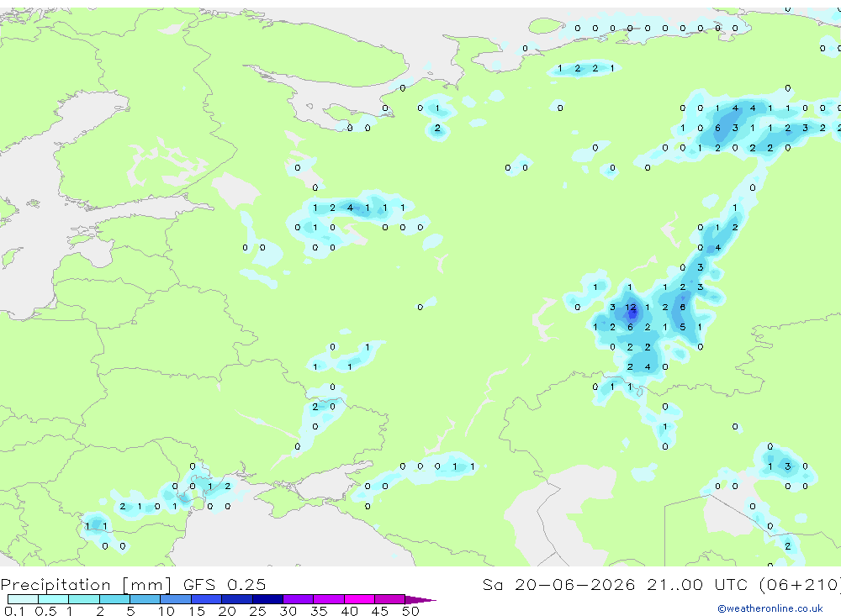Click the '25' legend label

tap(257, 611)
